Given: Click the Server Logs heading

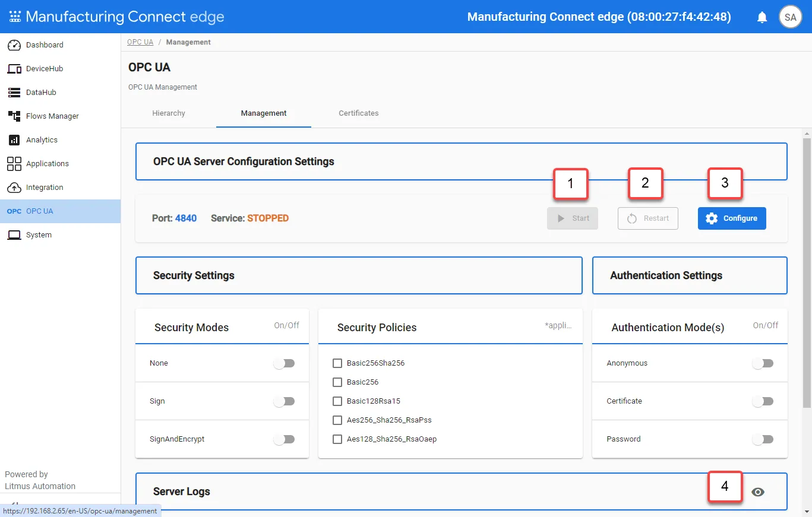Looking at the screenshot, I should [x=182, y=491].
